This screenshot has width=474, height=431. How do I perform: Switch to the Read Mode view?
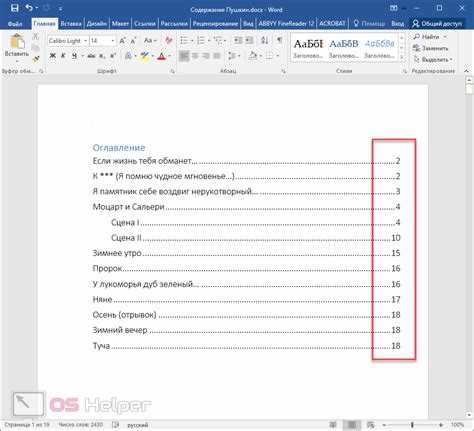click(333, 425)
